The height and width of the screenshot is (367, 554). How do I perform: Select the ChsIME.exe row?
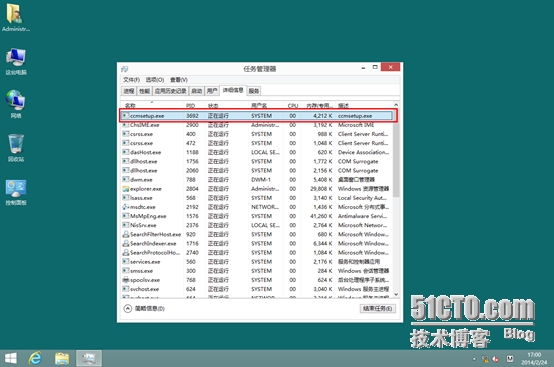coord(257,125)
